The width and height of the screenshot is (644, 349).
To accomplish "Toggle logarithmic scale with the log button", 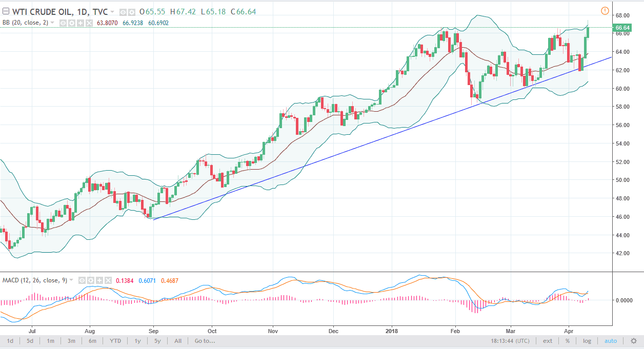I will pos(586,341).
